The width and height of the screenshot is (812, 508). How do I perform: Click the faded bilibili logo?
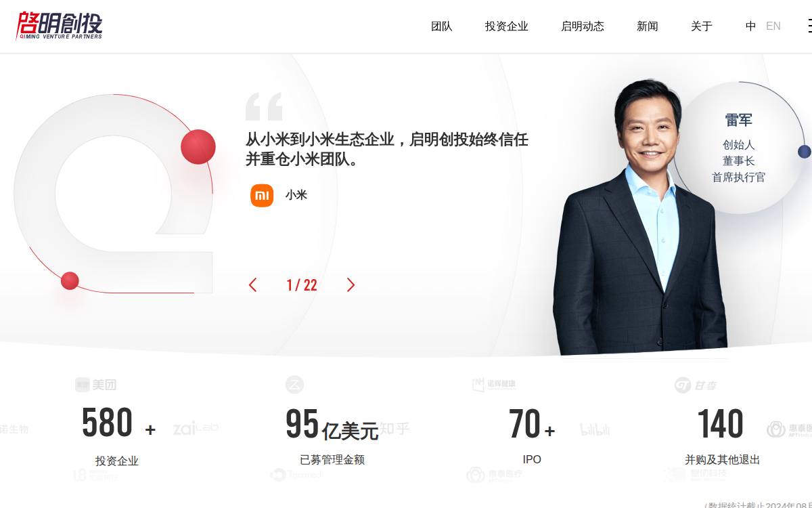coord(595,429)
